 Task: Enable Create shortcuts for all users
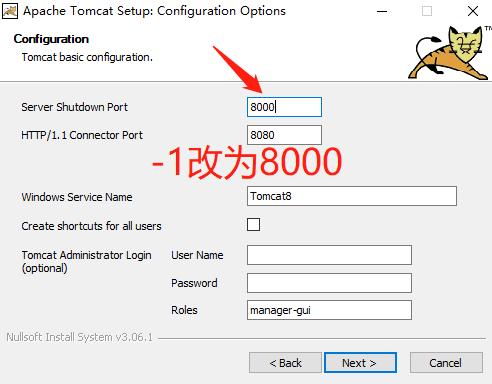[x=253, y=225]
